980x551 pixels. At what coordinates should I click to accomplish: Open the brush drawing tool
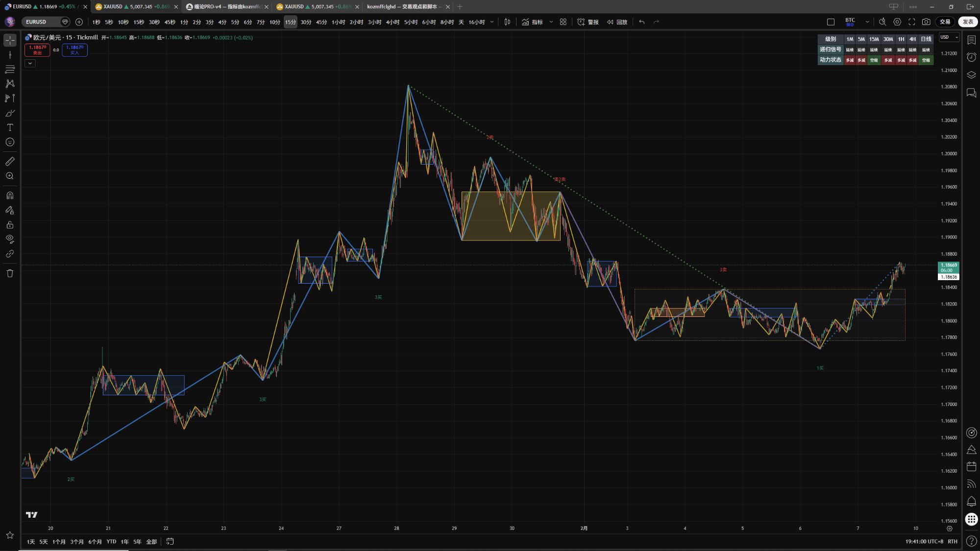10,113
